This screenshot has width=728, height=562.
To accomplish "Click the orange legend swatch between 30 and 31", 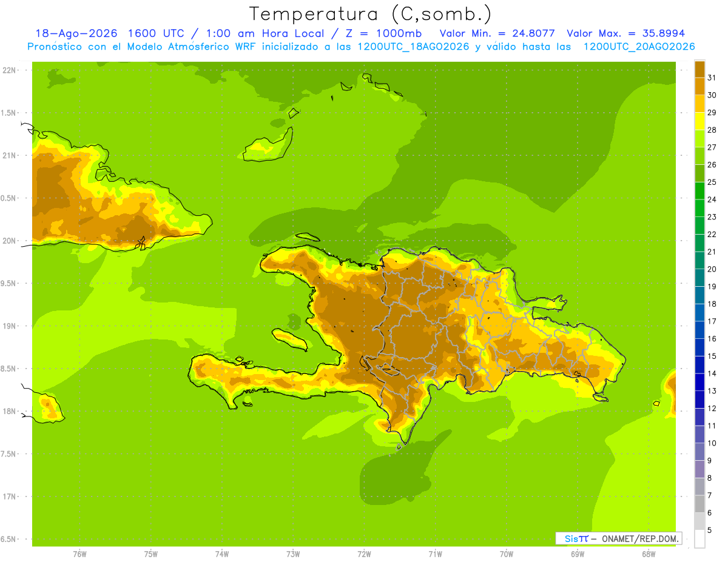I will coord(699,86).
